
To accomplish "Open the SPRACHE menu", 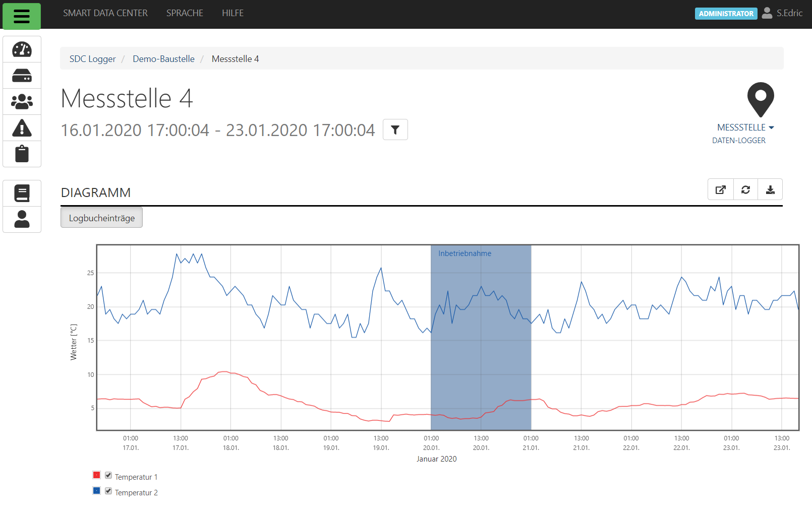I will (x=185, y=13).
